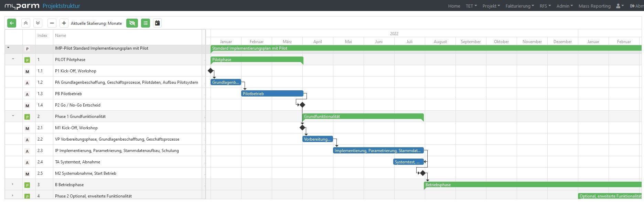Click the green Betriebsphase Gantt bar
644x202 pixels.
(x=533, y=184)
